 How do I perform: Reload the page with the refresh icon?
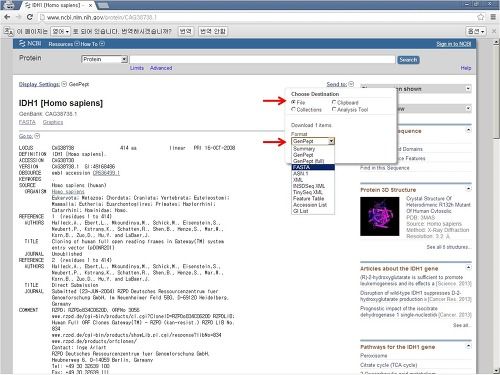[30, 17]
